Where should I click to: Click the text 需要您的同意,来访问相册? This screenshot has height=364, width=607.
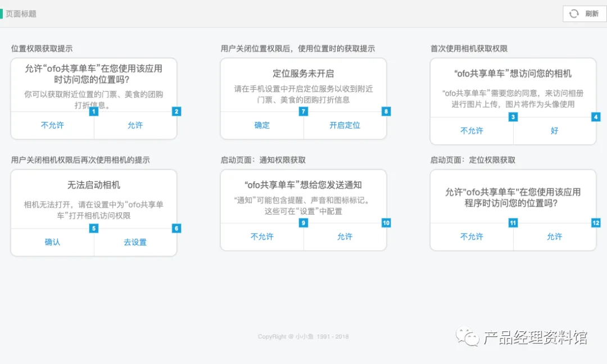point(537,93)
